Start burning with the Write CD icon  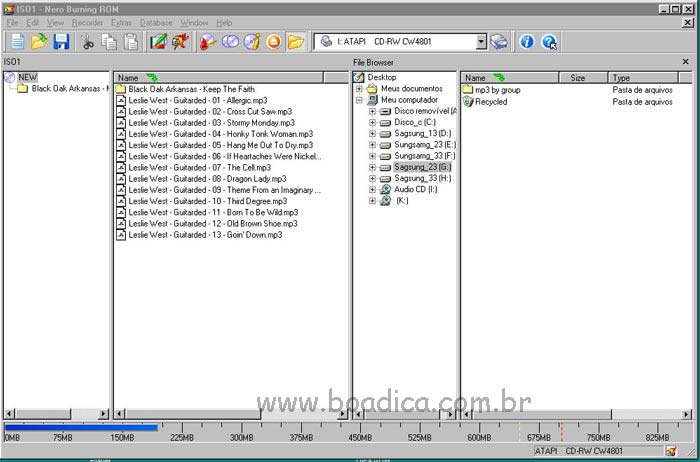[x=208, y=42]
